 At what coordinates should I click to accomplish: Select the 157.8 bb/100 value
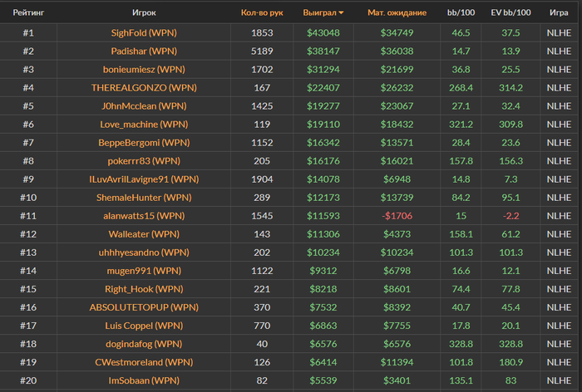coord(461,160)
